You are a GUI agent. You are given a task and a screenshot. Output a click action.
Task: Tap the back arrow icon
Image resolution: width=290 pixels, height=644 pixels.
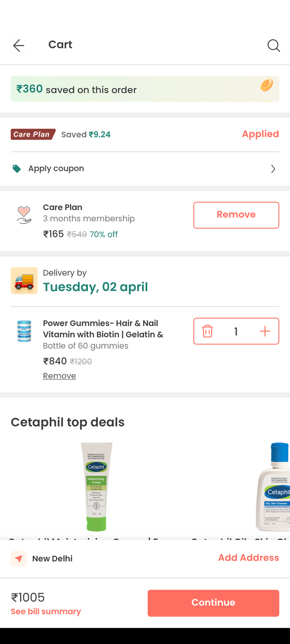pyautogui.click(x=19, y=45)
